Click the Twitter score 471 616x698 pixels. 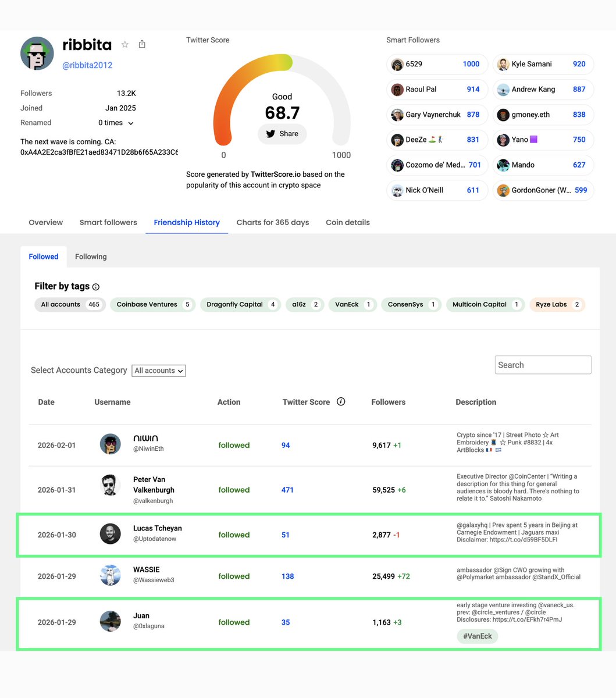(x=287, y=490)
